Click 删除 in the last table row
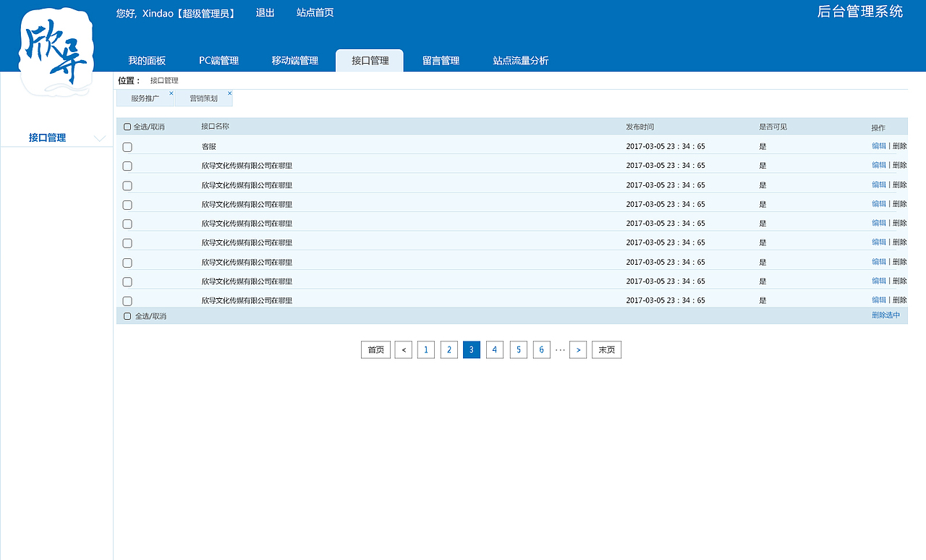This screenshot has height=560, width=926. coord(900,300)
